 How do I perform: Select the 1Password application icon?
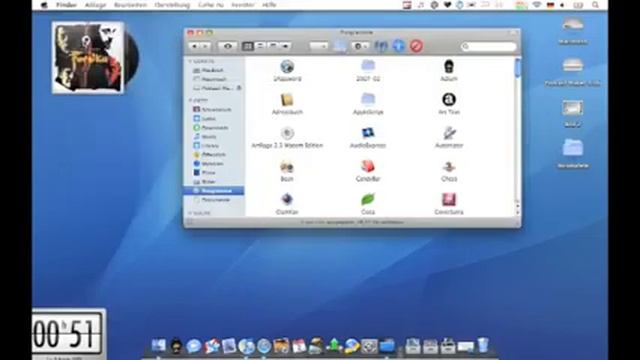[x=287, y=67]
